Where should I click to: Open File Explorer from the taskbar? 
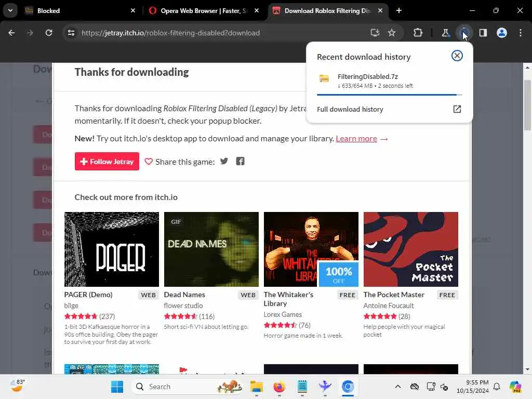click(257, 387)
